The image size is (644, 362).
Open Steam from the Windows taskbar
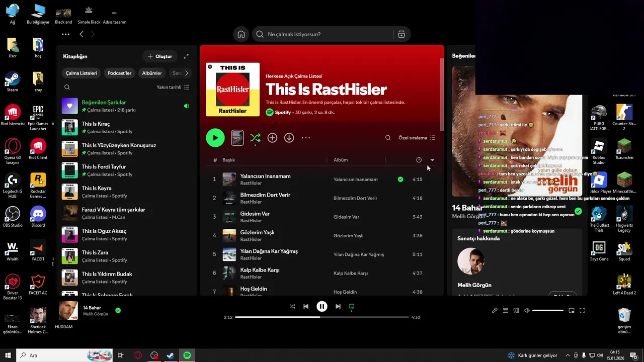coord(171,355)
